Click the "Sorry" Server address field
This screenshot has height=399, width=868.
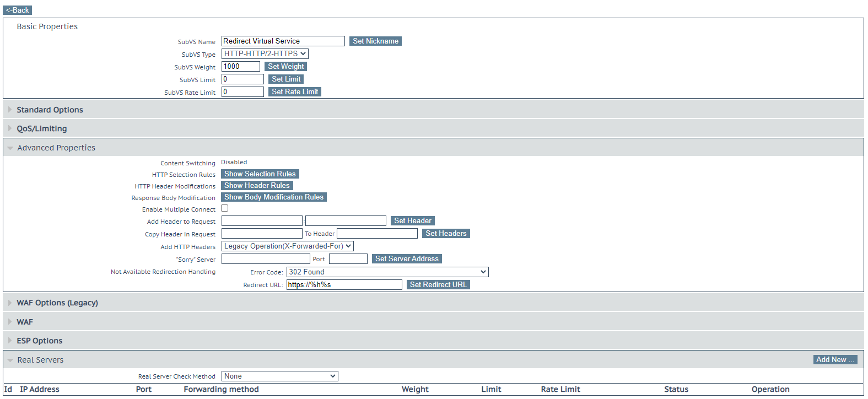pyautogui.click(x=266, y=259)
